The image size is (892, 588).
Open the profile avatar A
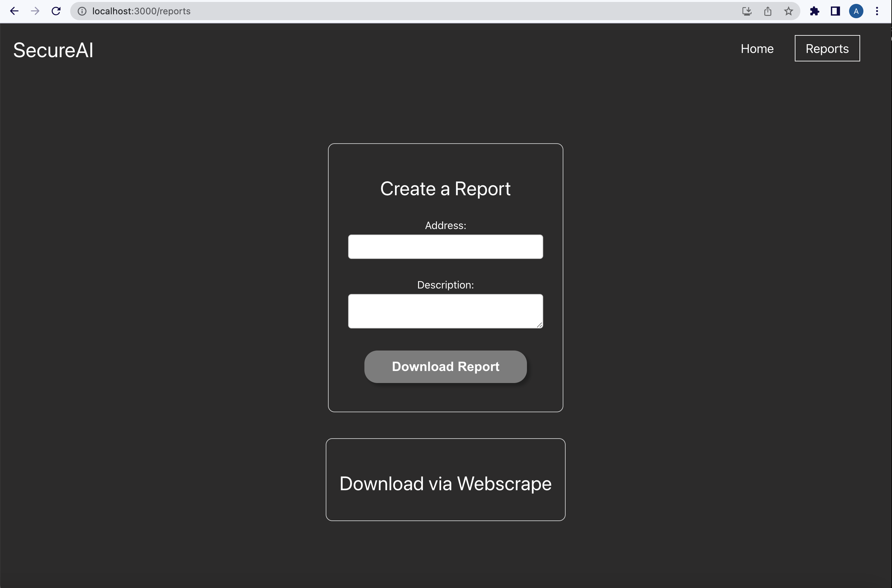click(856, 11)
